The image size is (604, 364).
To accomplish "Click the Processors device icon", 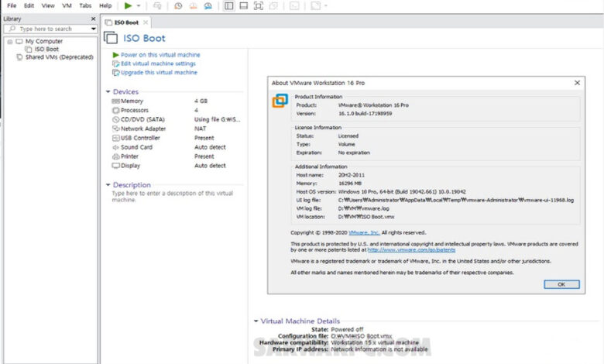I will [x=115, y=111].
